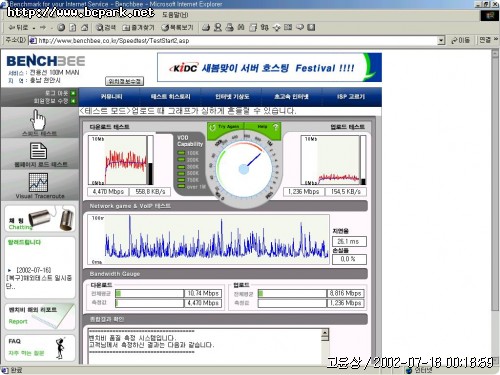This screenshot has width=500, height=375.
Task: Open the Back history dropdown arrow
Action: (34, 28)
